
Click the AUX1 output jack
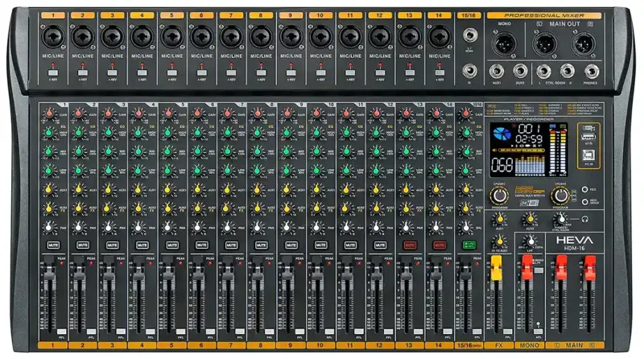point(497,72)
